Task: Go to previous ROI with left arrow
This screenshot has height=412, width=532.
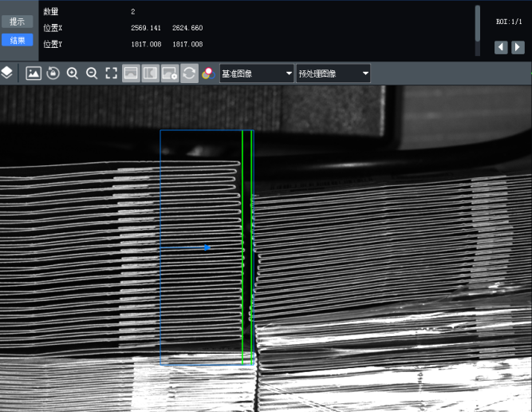Action: (501, 47)
